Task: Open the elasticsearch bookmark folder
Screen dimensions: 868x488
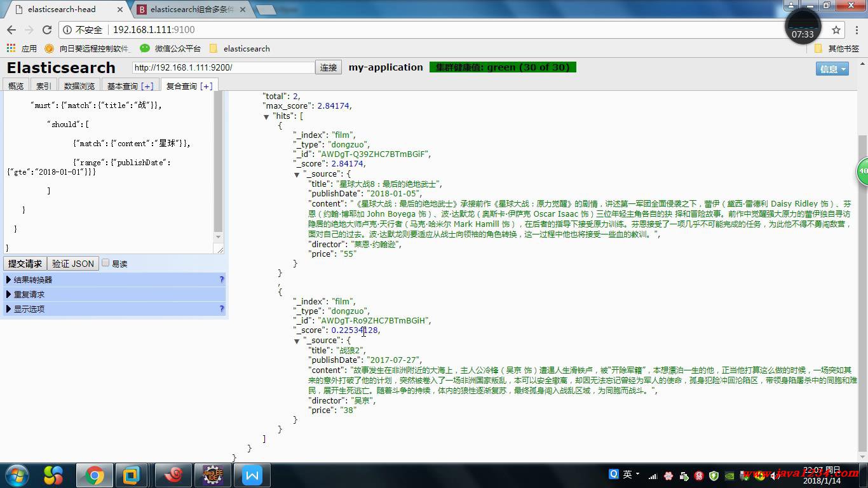Action: 240,48
